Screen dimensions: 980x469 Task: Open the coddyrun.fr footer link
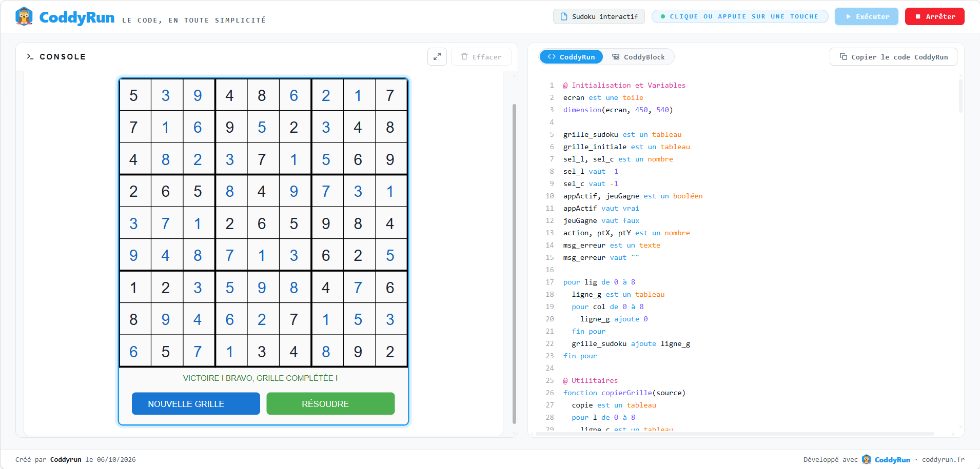(943, 460)
